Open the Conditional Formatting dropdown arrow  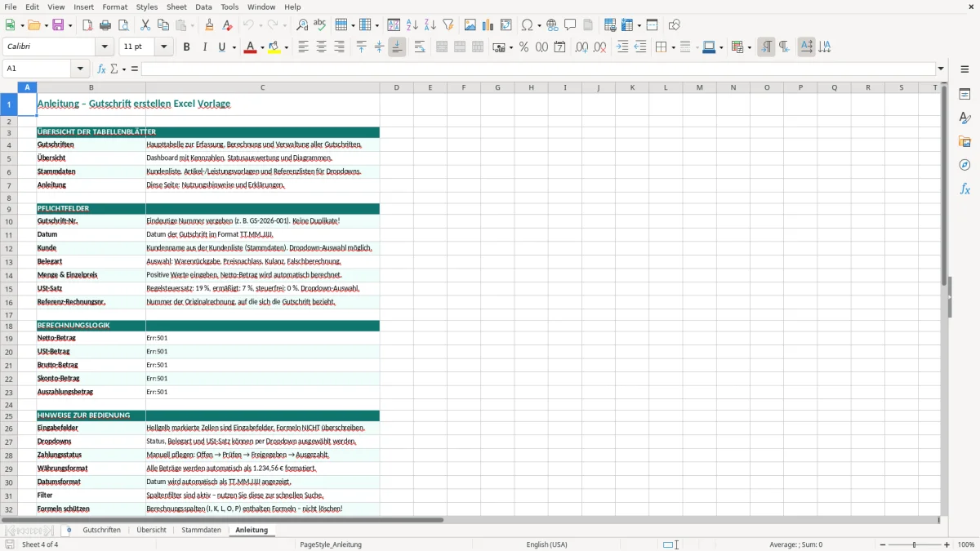750,47
